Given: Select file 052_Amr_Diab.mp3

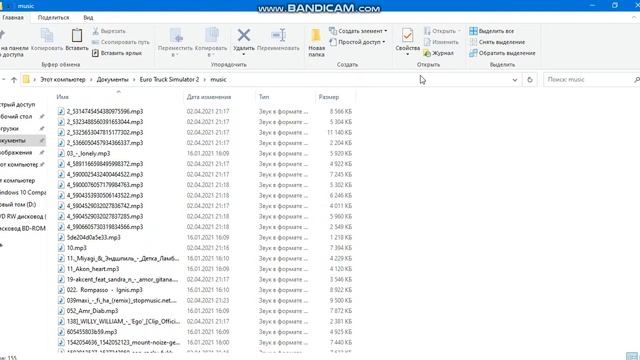Looking at the screenshot, I should click(92, 311).
